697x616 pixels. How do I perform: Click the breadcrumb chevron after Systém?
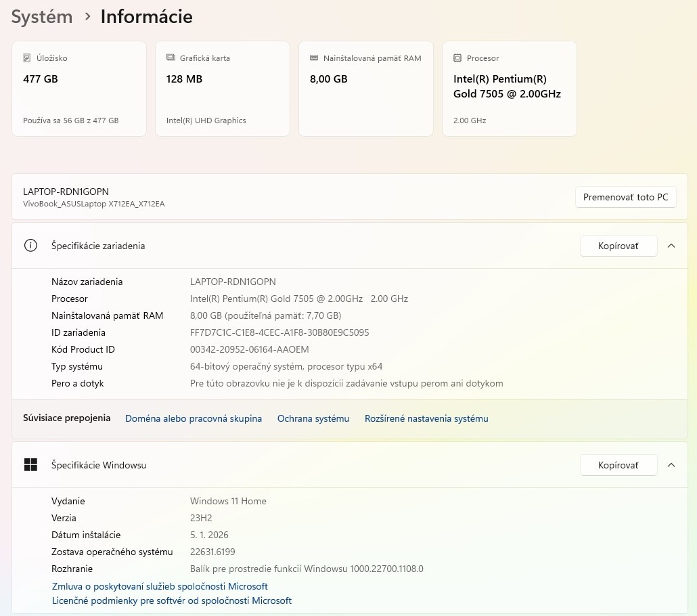(x=87, y=16)
